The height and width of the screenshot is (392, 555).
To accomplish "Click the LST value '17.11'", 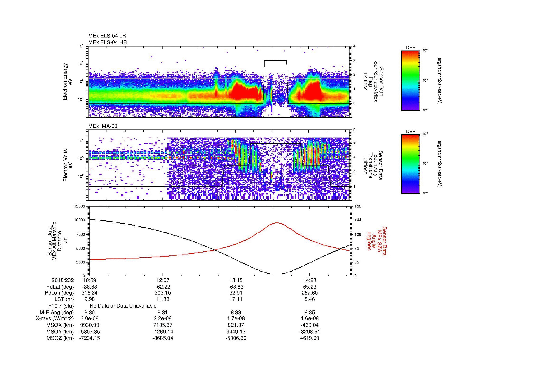I will (236, 300).
